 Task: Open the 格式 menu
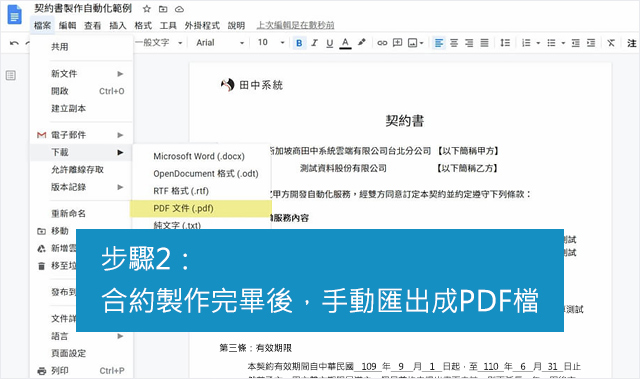pos(143,25)
